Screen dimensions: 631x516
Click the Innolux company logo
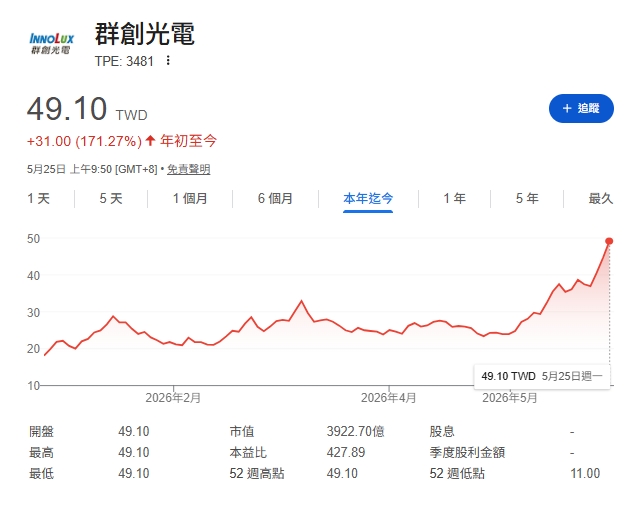[52, 43]
